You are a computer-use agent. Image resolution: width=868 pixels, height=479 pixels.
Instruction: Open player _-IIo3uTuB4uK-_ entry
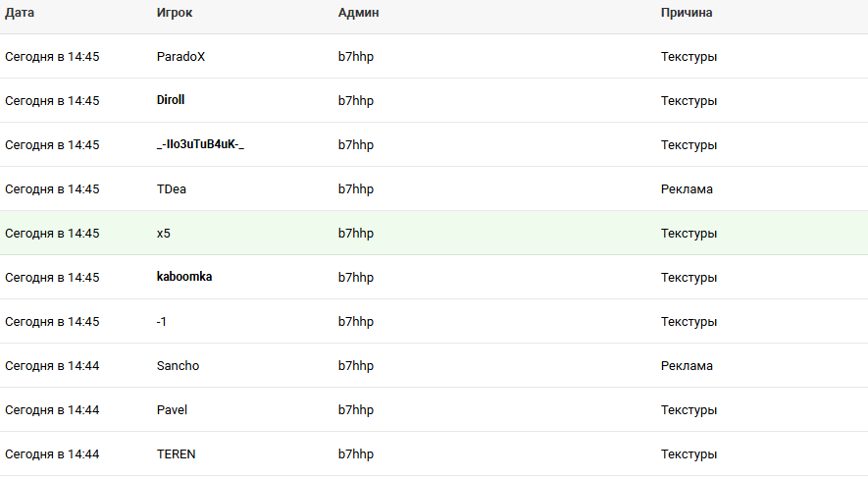[200, 145]
